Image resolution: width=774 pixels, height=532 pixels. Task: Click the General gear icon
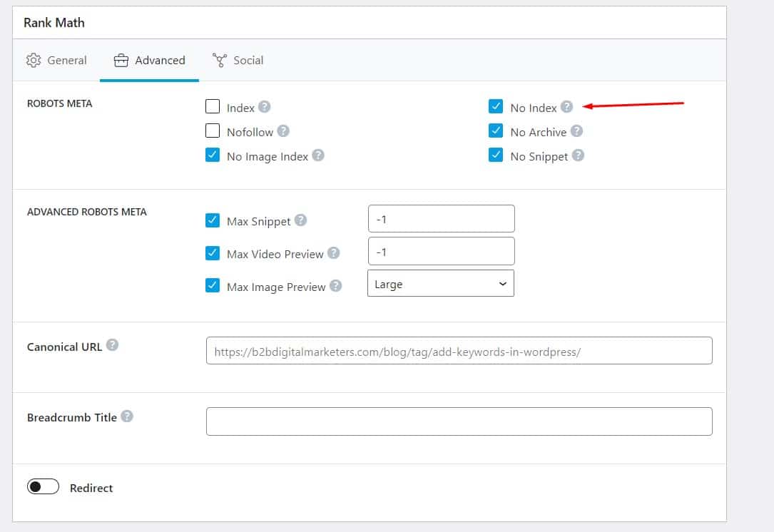pyautogui.click(x=34, y=60)
